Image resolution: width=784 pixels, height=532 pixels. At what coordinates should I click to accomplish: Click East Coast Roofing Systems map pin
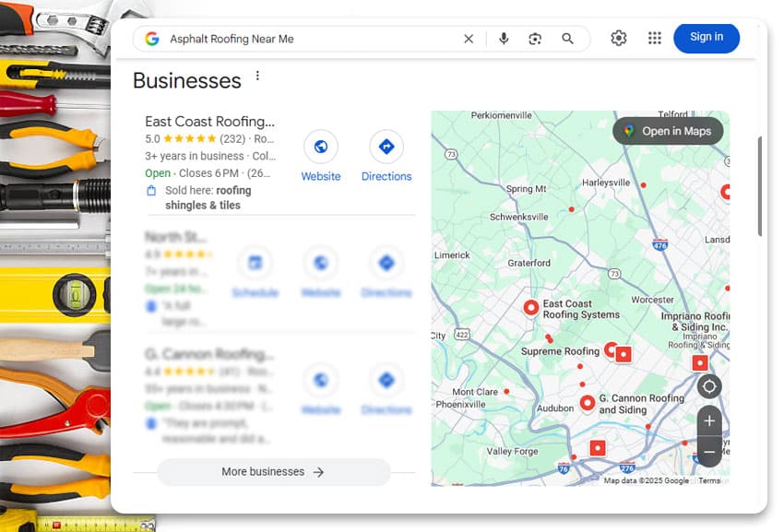coord(531,308)
